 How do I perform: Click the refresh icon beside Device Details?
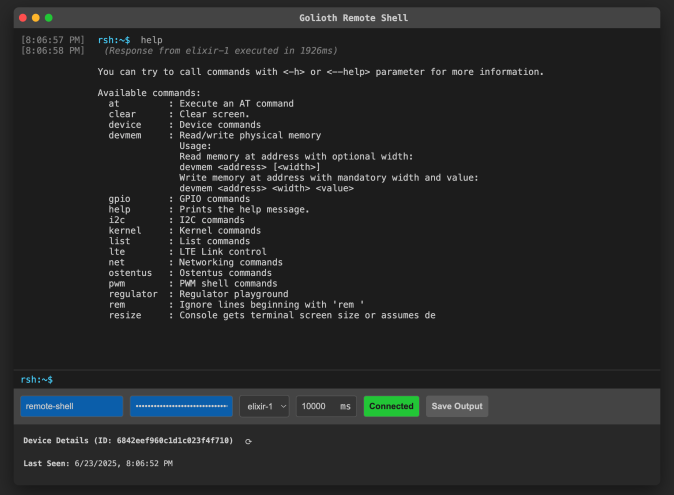click(248, 441)
